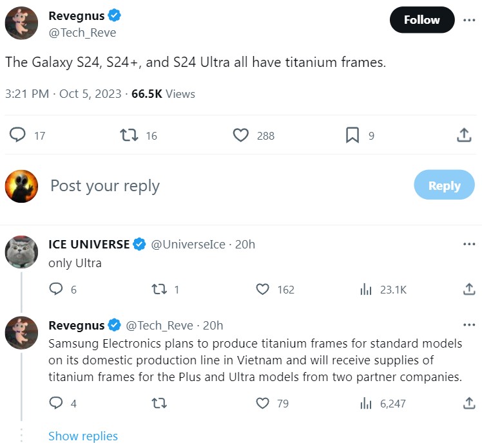Like ICE UNIVERSE's reply with 162 likes
The image size is (482, 448).
tap(262, 289)
